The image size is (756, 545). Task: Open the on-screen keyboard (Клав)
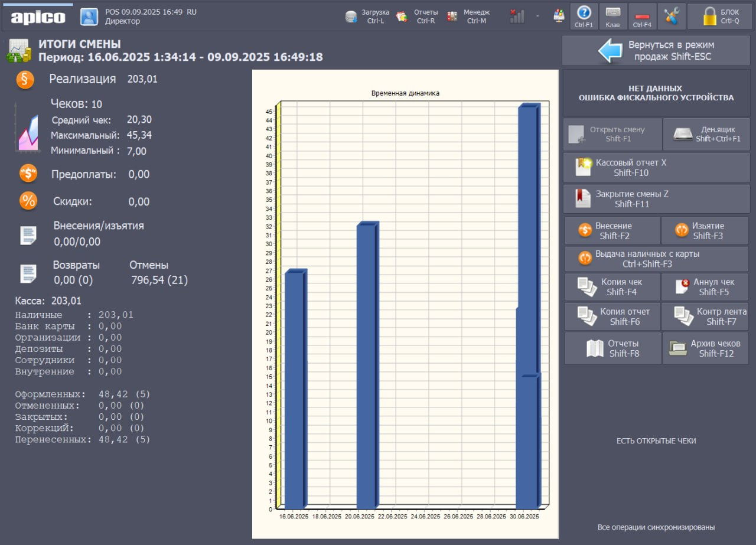coord(613,17)
